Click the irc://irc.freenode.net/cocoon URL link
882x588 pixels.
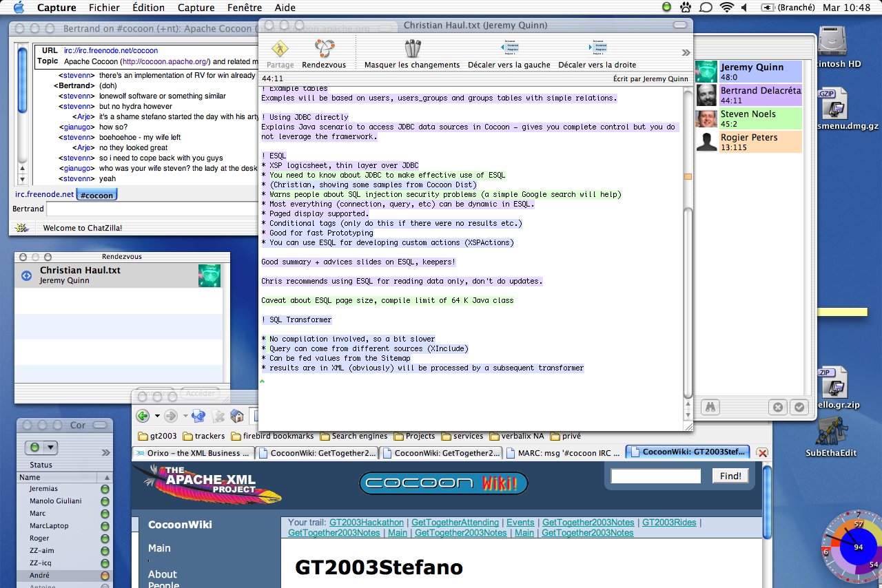111,50
